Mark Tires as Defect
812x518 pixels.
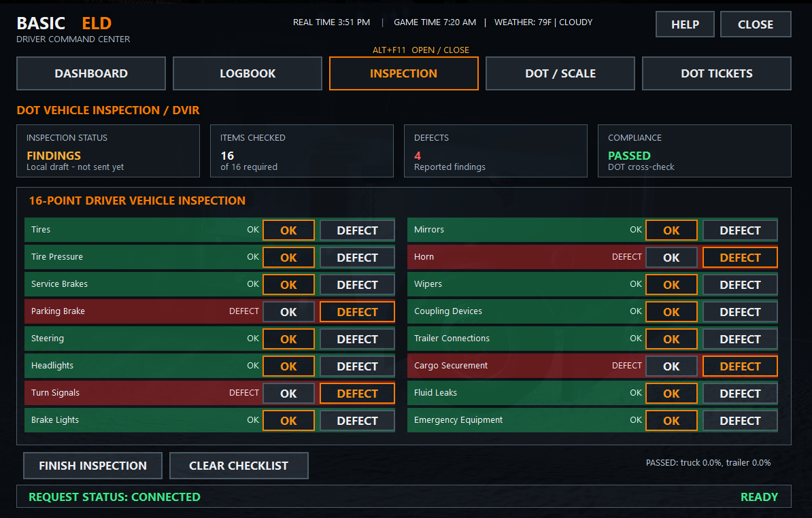pos(357,230)
